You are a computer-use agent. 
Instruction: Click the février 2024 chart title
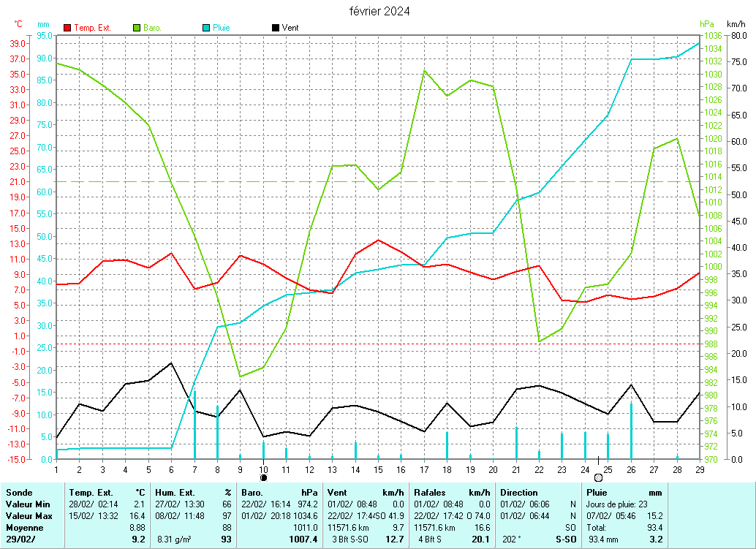click(379, 11)
